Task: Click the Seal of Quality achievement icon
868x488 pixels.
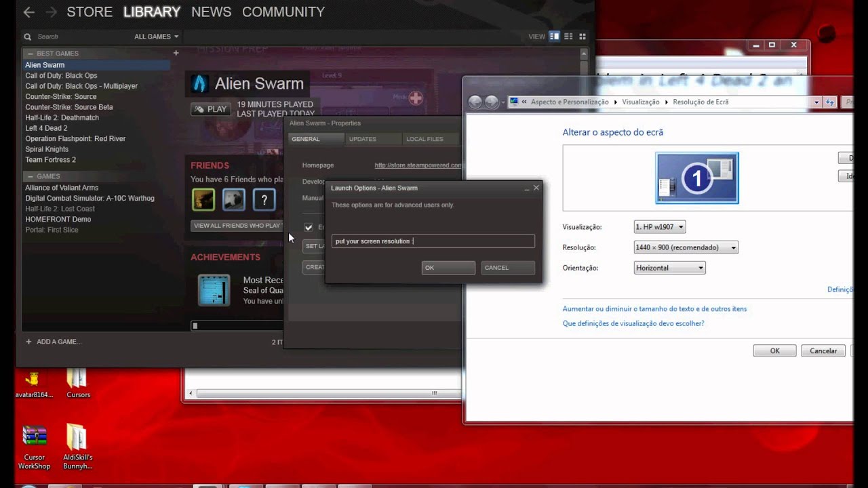Action: (x=214, y=290)
